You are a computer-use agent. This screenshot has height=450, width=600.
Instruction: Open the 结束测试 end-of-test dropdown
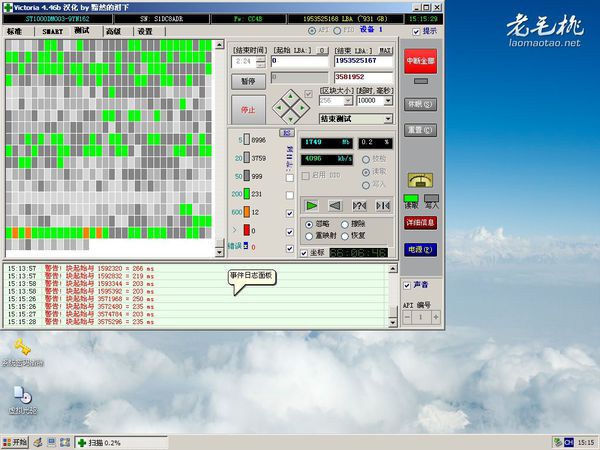coord(388,119)
